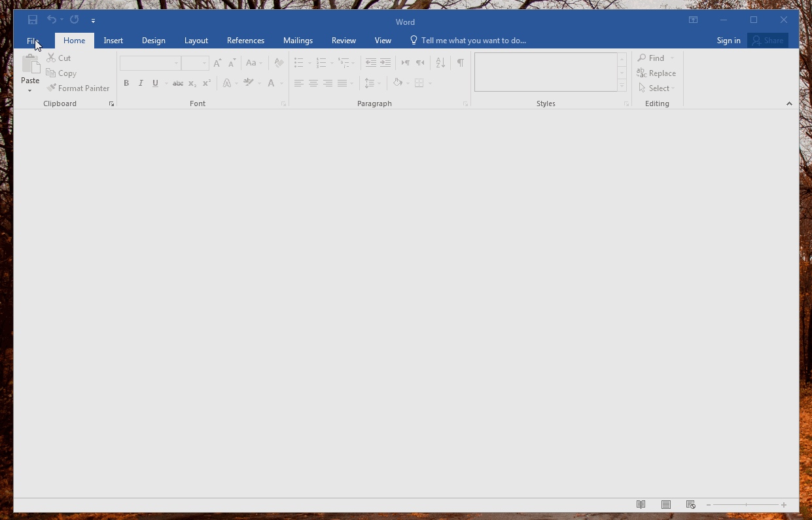
Task: Click the Format Painter brush icon
Action: coord(52,88)
